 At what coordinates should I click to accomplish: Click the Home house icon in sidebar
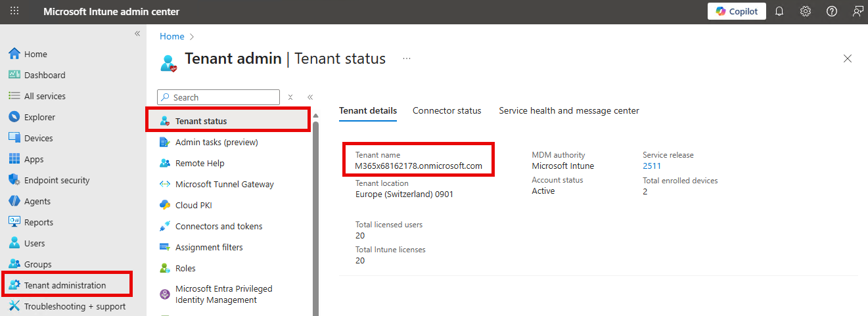pos(14,54)
